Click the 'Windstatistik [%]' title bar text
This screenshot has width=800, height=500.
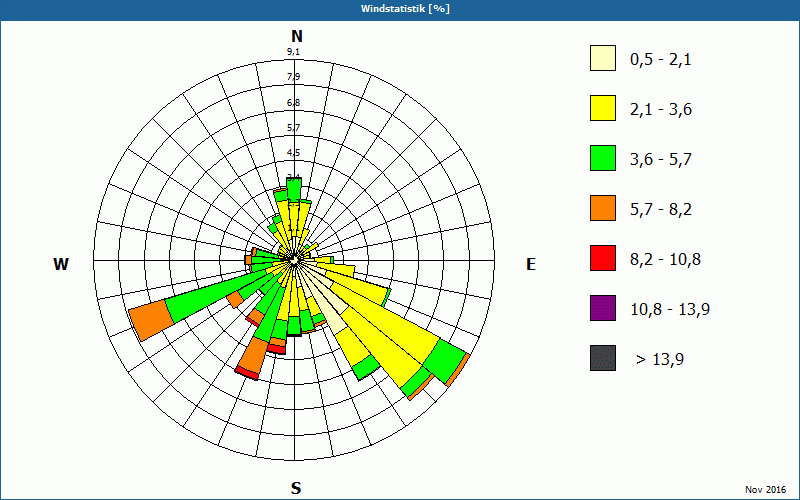tap(405, 9)
